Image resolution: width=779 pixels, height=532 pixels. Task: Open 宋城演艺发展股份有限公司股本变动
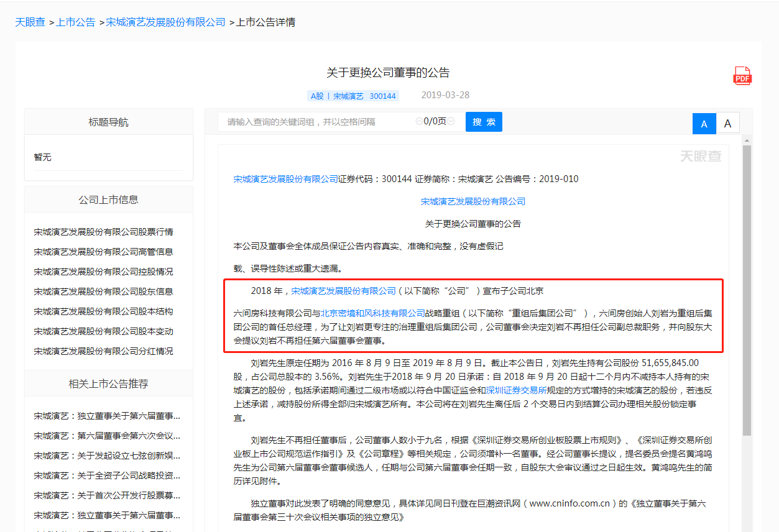[104, 331]
